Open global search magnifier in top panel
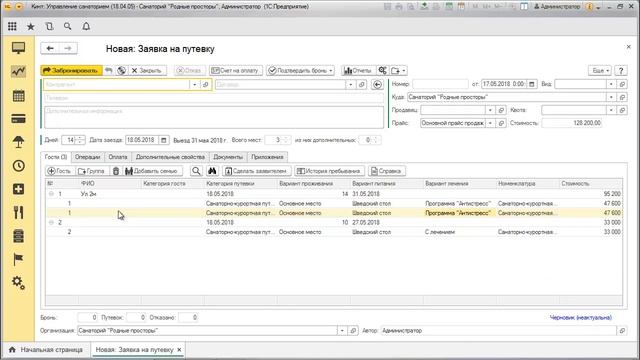 pyautogui.click(x=68, y=26)
